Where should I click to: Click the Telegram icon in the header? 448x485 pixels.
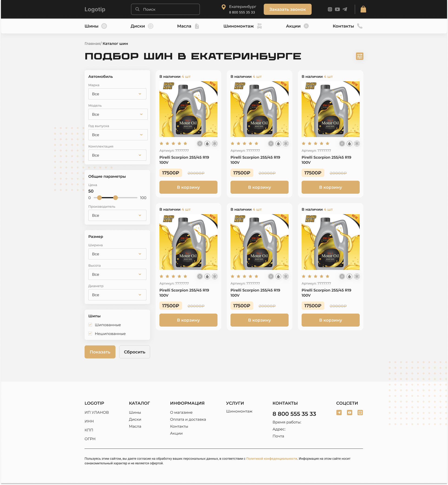[345, 9]
